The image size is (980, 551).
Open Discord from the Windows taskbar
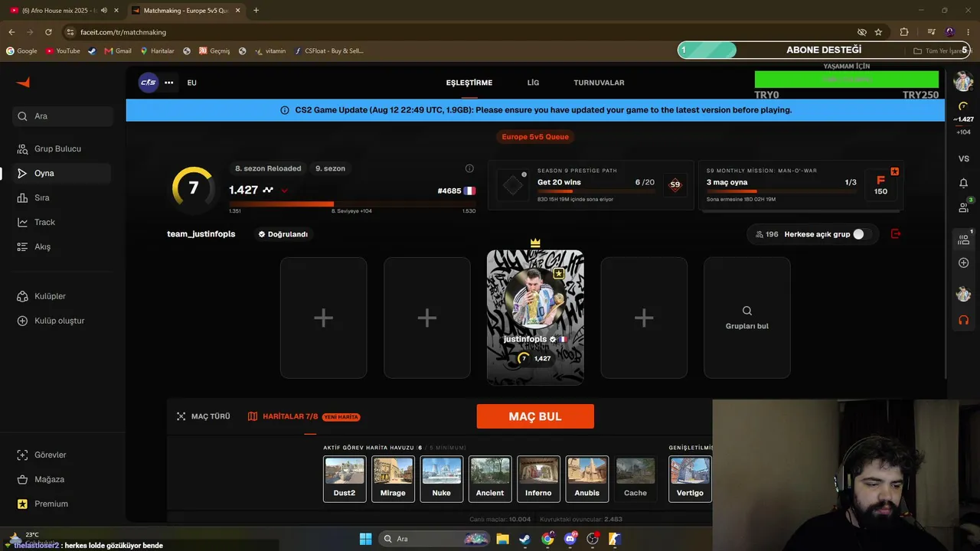click(570, 539)
